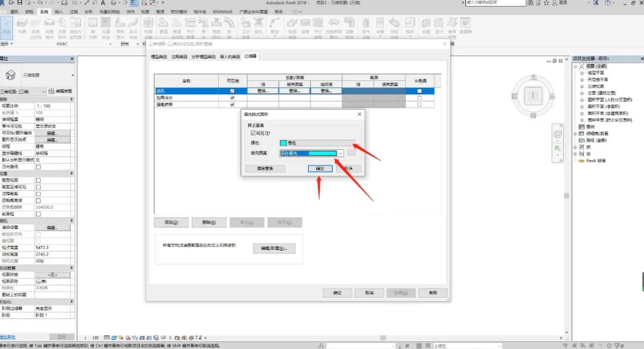Click the Duct (风管) tool

point(22,25)
